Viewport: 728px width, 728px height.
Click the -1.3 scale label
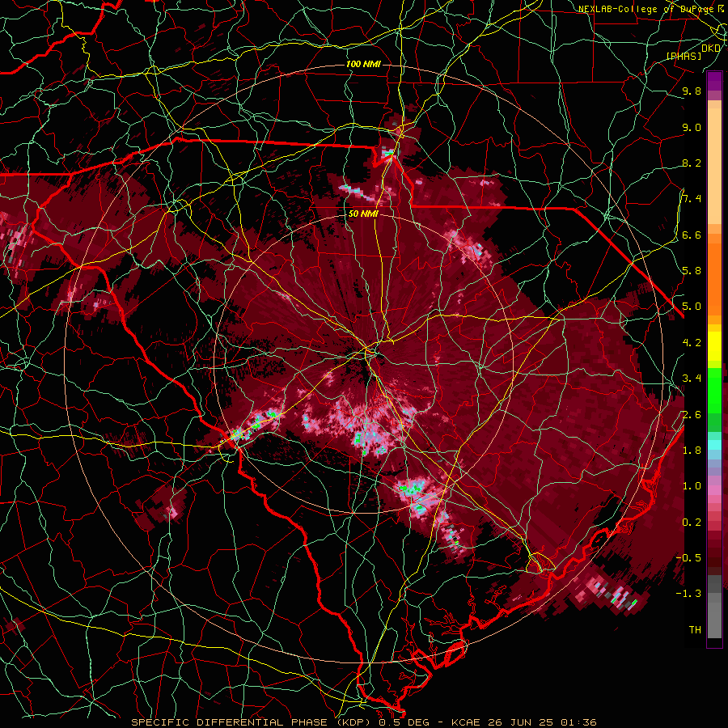(688, 594)
